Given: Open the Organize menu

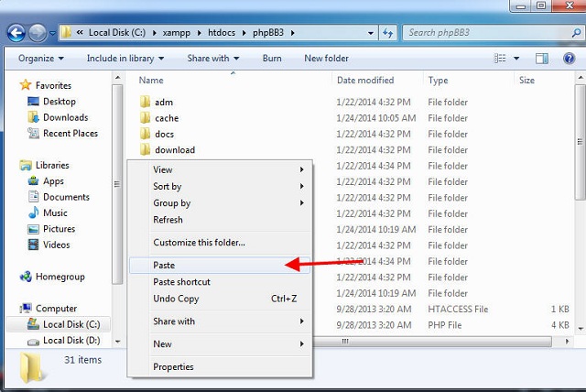Looking at the screenshot, I should click(40, 59).
